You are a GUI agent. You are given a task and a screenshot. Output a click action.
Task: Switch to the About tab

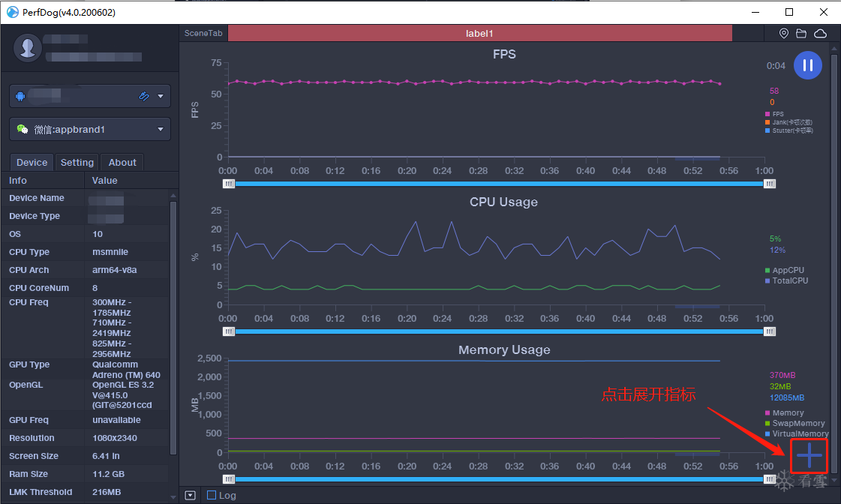(122, 163)
